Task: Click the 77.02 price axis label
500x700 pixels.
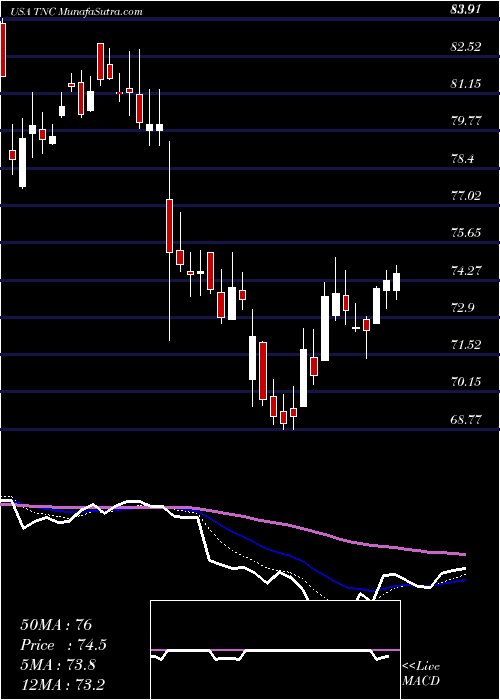Action: (x=466, y=195)
